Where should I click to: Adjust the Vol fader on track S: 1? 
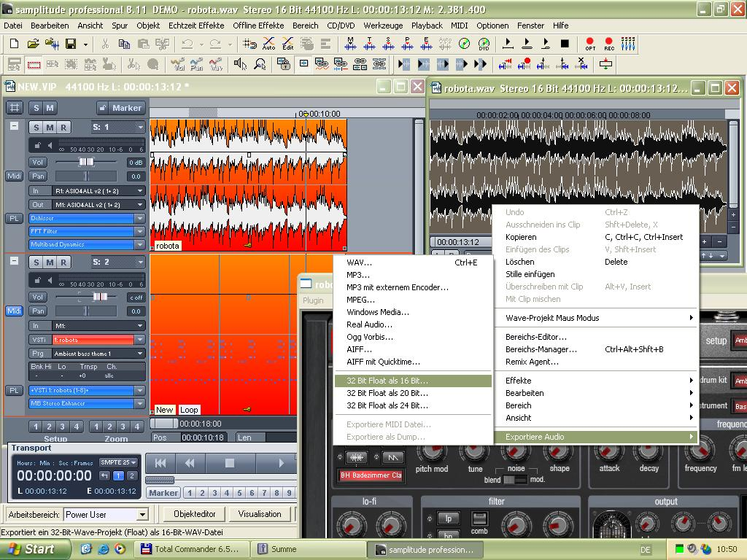pyautogui.click(x=86, y=163)
